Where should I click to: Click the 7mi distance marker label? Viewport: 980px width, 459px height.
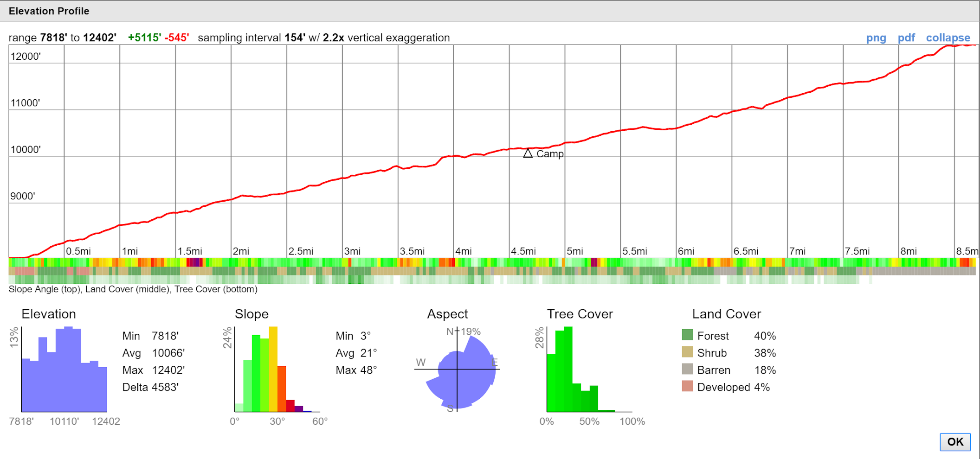tap(798, 251)
